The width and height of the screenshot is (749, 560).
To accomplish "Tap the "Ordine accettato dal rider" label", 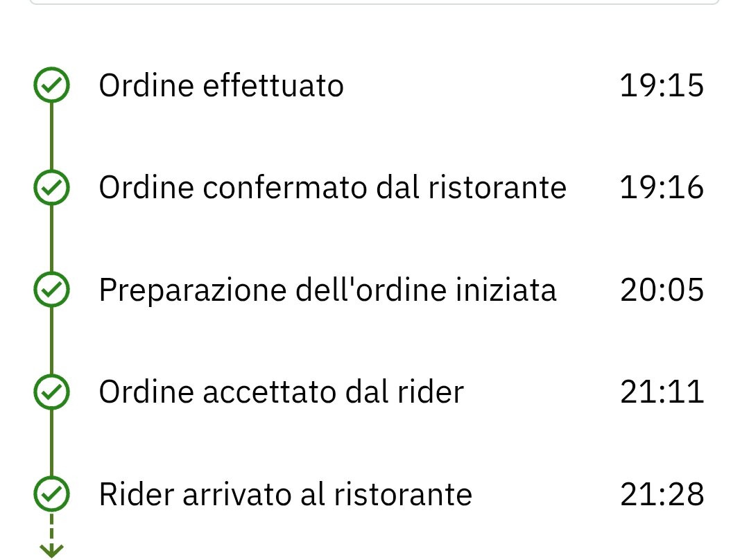I will [x=281, y=392].
